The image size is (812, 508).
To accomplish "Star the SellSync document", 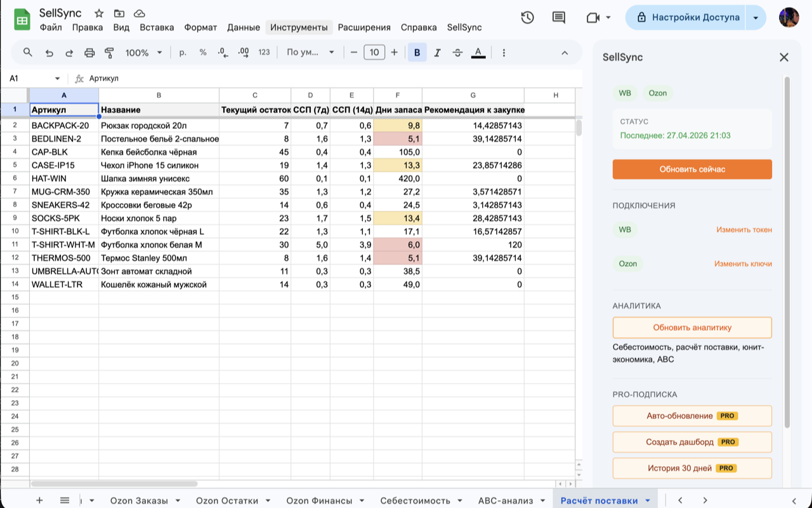I will pos(99,13).
